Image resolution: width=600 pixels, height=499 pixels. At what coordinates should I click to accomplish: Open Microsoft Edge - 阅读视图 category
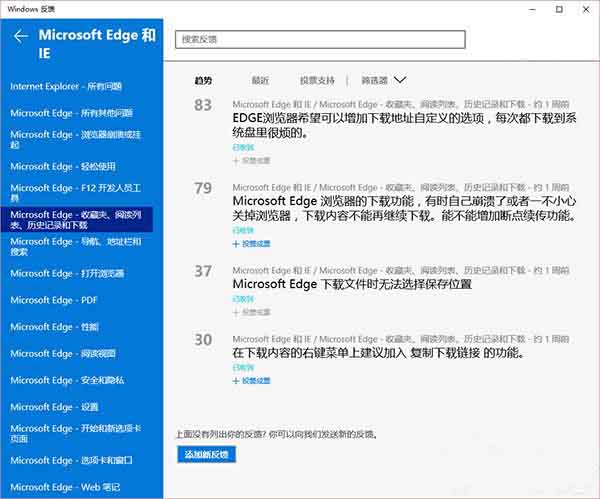tap(63, 354)
